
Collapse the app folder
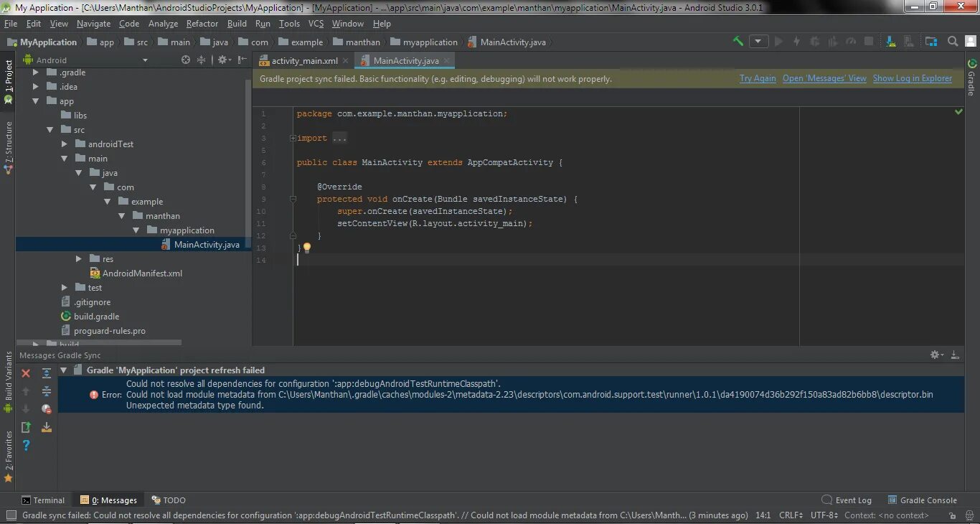tap(36, 101)
